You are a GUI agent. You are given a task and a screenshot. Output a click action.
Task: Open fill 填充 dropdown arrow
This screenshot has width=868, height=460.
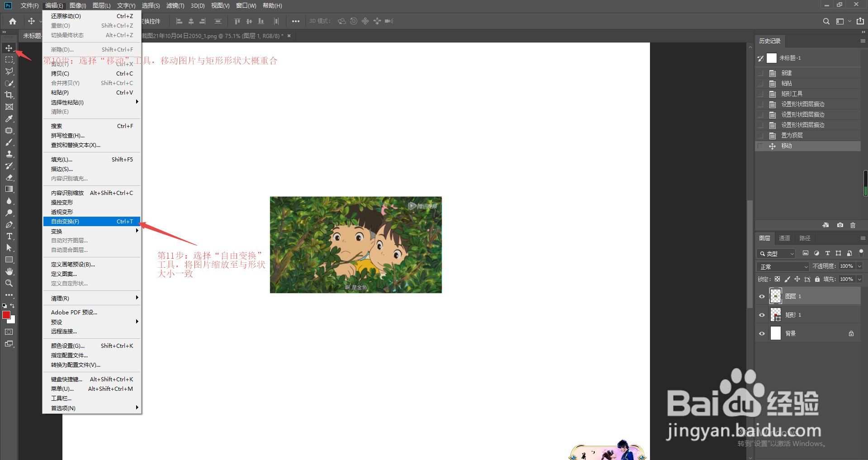click(x=860, y=280)
